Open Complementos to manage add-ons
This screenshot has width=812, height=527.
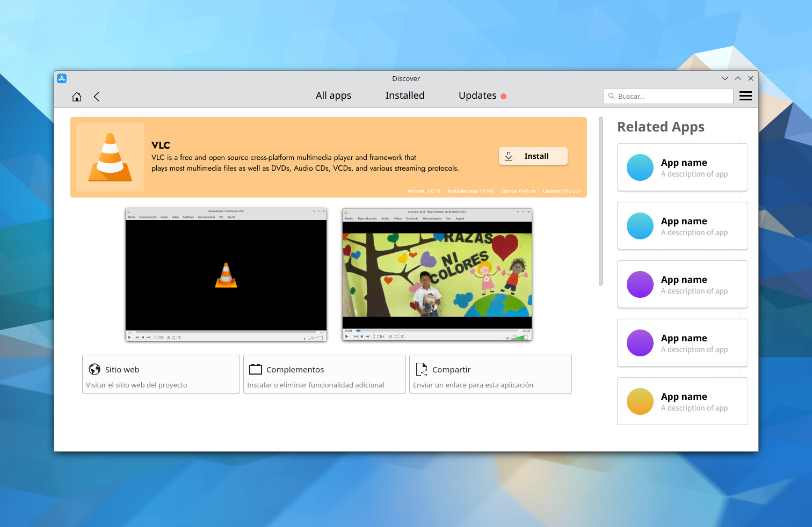(324, 374)
